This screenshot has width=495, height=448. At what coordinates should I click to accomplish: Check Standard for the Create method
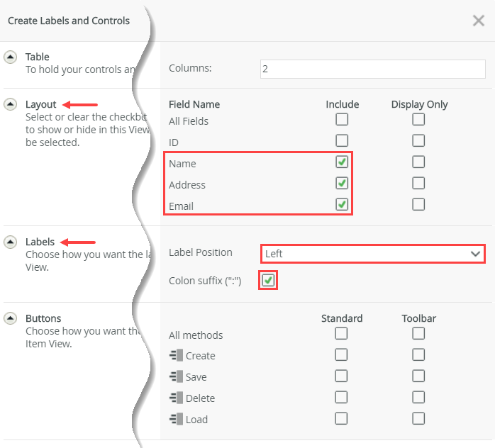[x=341, y=354]
